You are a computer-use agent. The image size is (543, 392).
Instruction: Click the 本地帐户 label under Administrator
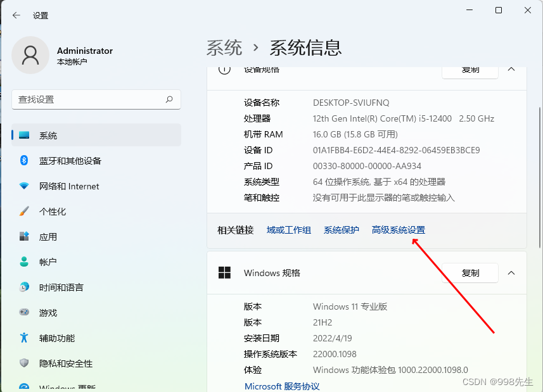(x=72, y=62)
